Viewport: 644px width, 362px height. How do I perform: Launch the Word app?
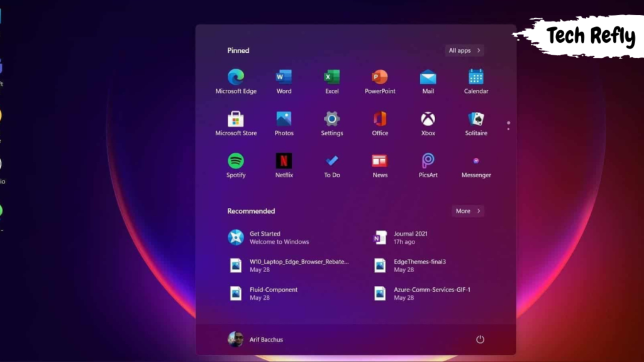284,82
